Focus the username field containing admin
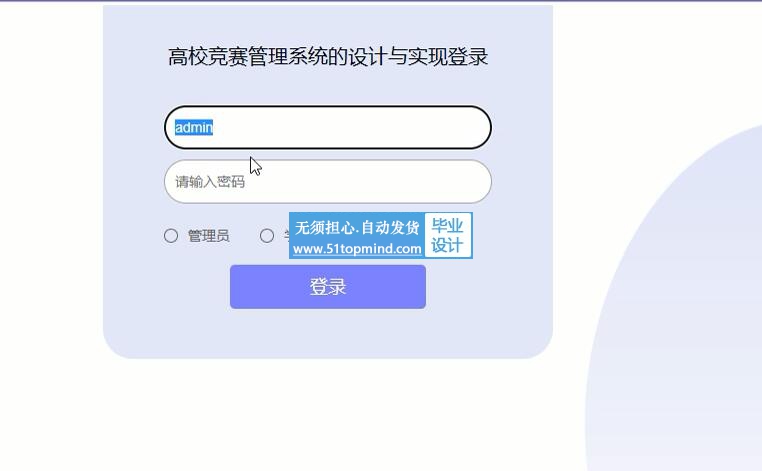The height and width of the screenshot is (471, 762). pos(328,127)
